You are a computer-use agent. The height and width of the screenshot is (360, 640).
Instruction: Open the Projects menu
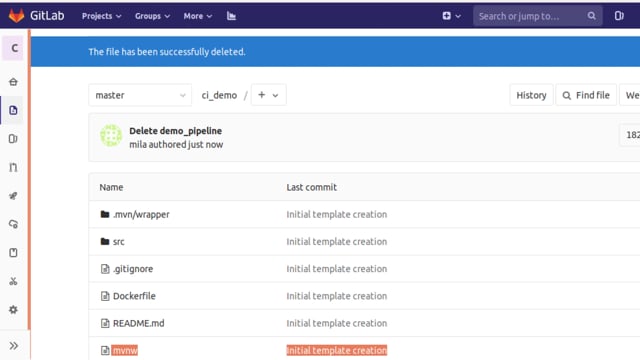point(101,16)
